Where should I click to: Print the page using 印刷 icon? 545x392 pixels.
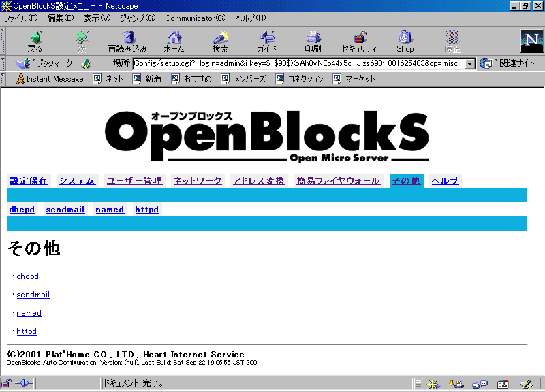point(313,42)
